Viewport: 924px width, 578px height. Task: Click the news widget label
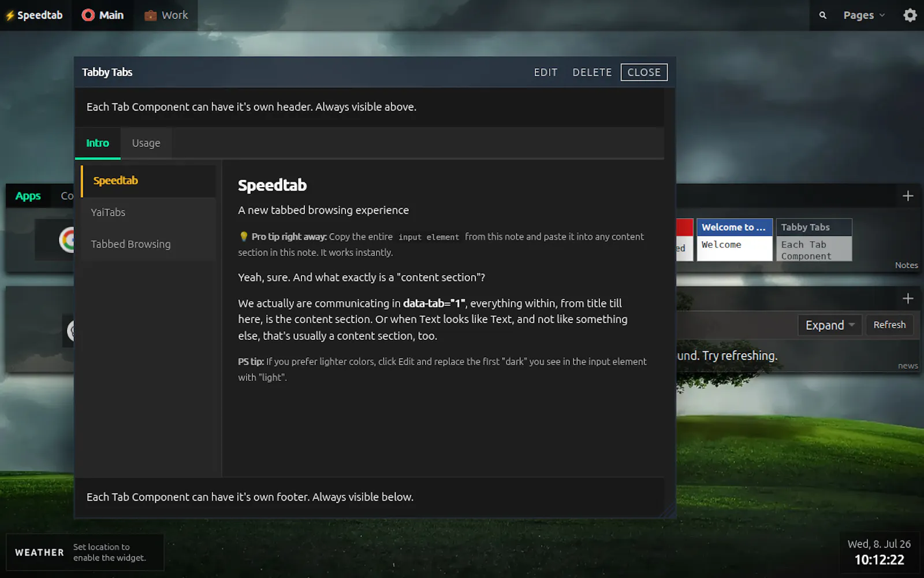pyautogui.click(x=908, y=366)
